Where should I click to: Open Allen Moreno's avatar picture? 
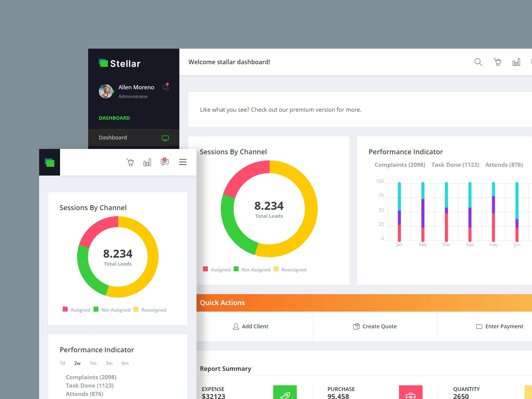point(106,91)
